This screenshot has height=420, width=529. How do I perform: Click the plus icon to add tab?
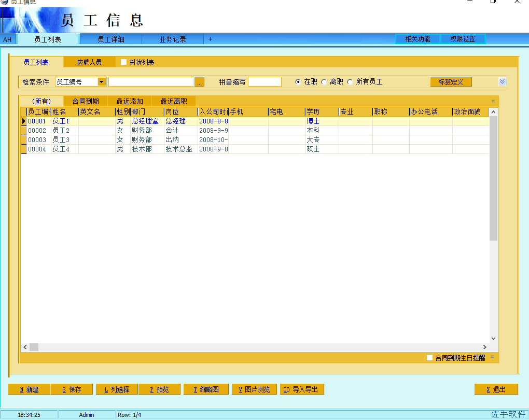tap(210, 39)
